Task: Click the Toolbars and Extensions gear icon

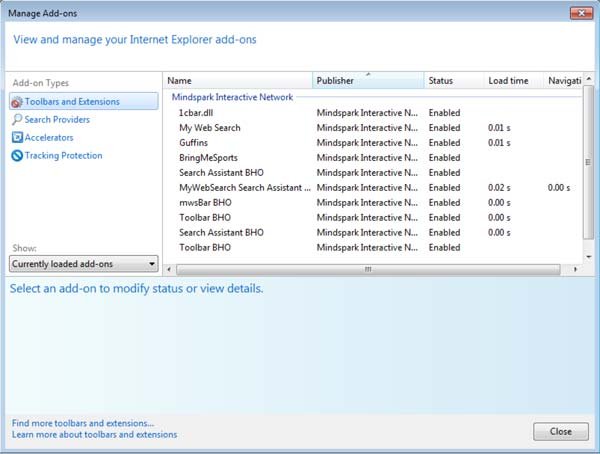Action: (17, 102)
